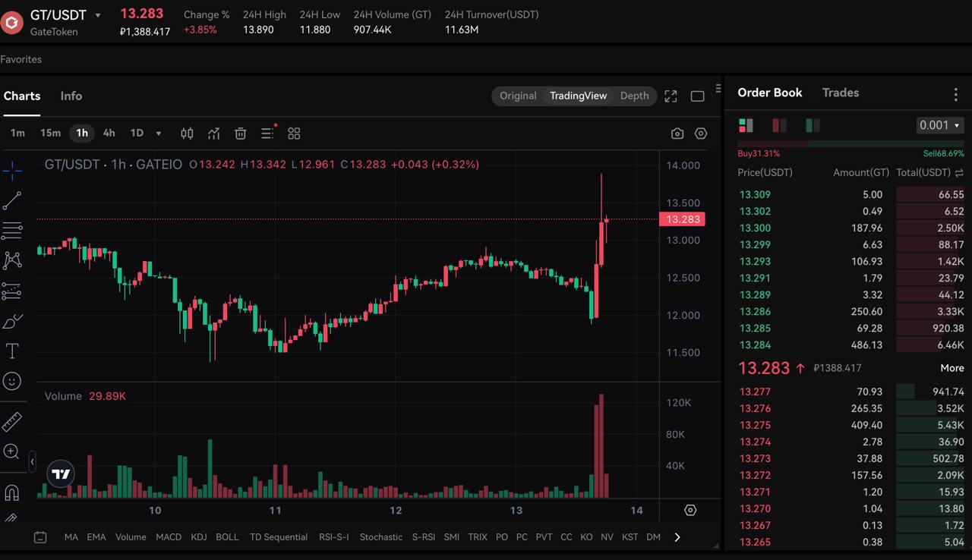This screenshot has width=972, height=560.
Task: Expand the GT/USDT pair selector arrow
Action: (98, 15)
